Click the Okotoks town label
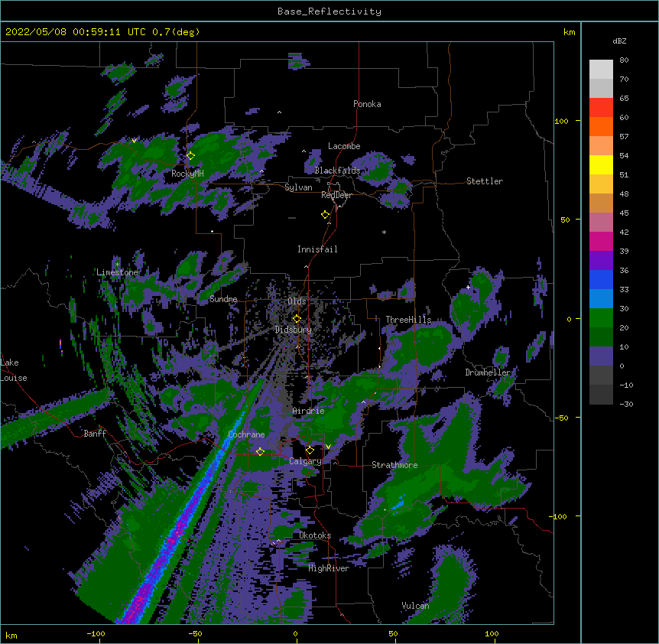Viewport: 659px width, 644px height. (315, 535)
